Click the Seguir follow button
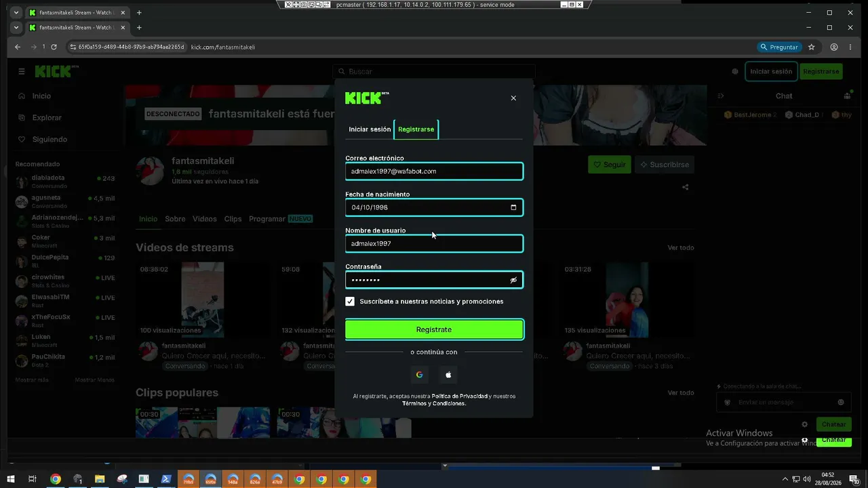Image resolution: width=868 pixels, height=488 pixels. click(x=610, y=165)
